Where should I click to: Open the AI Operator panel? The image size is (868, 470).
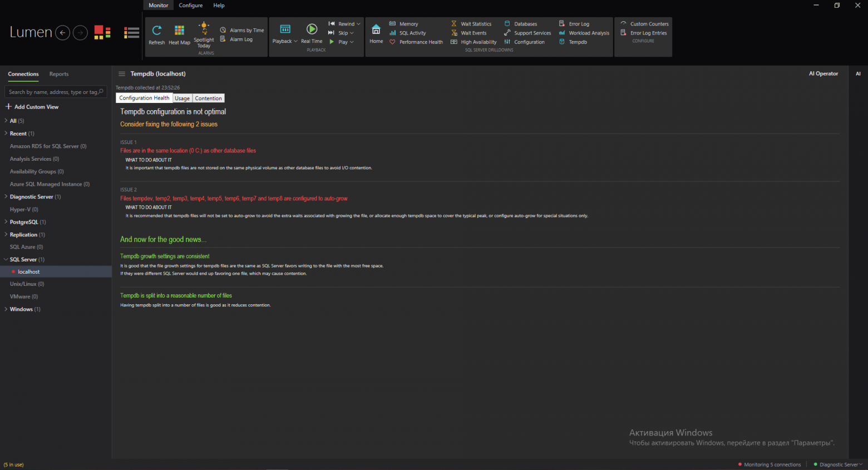[823, 73]
